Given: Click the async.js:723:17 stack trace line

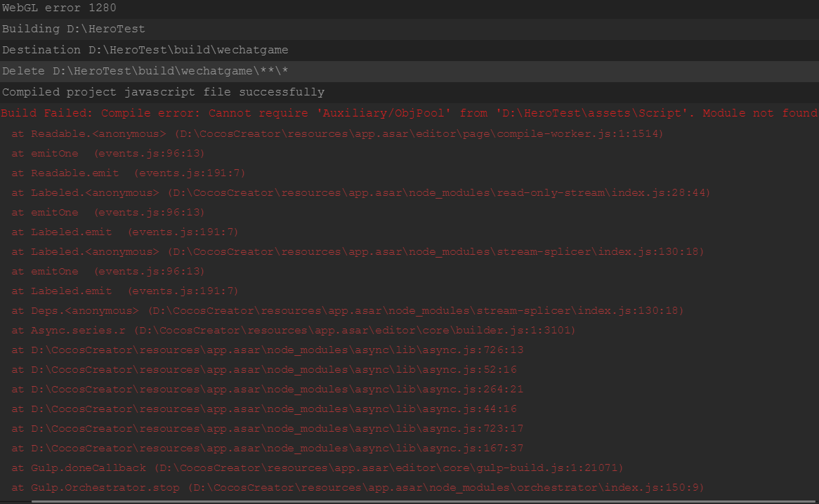Looking at the screenshot, I should click(x=267, y=428).
